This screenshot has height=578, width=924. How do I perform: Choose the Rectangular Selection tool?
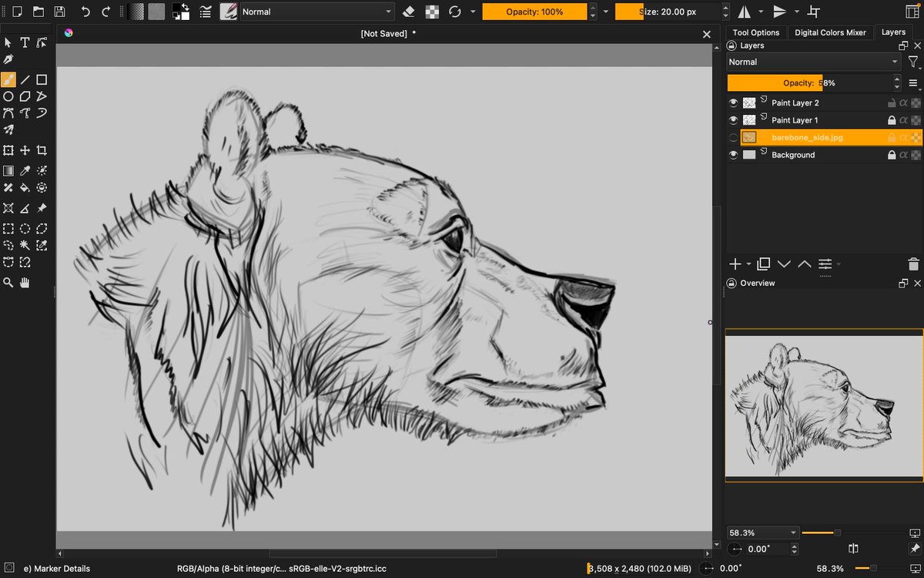[8, 228]
